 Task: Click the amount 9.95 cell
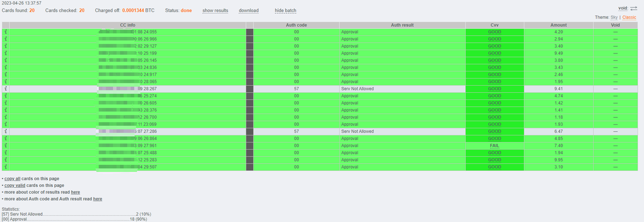[x=558, y=160]
